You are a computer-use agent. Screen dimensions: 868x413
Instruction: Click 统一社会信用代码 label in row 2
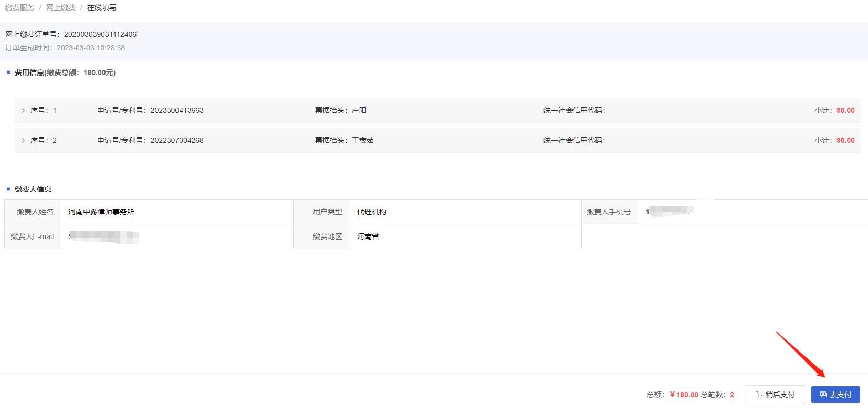coord(574,140)
